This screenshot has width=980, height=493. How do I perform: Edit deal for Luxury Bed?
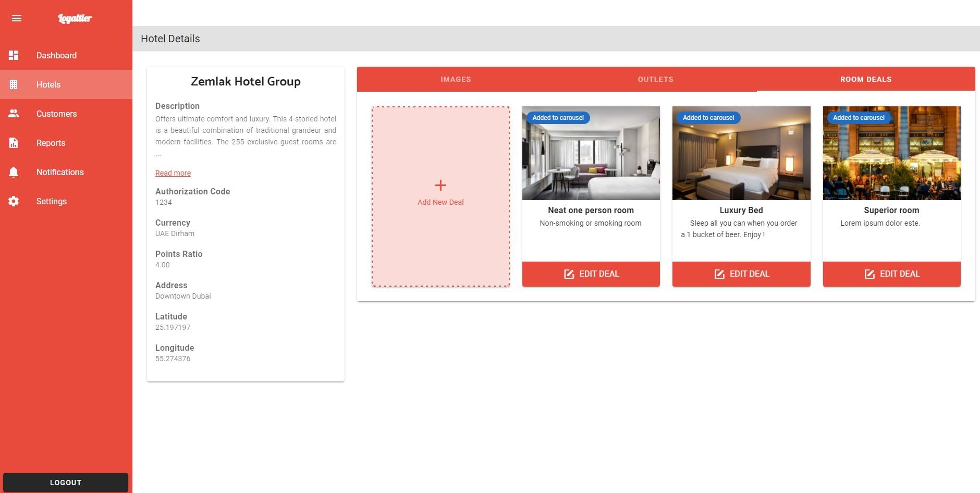click(741, 274)
